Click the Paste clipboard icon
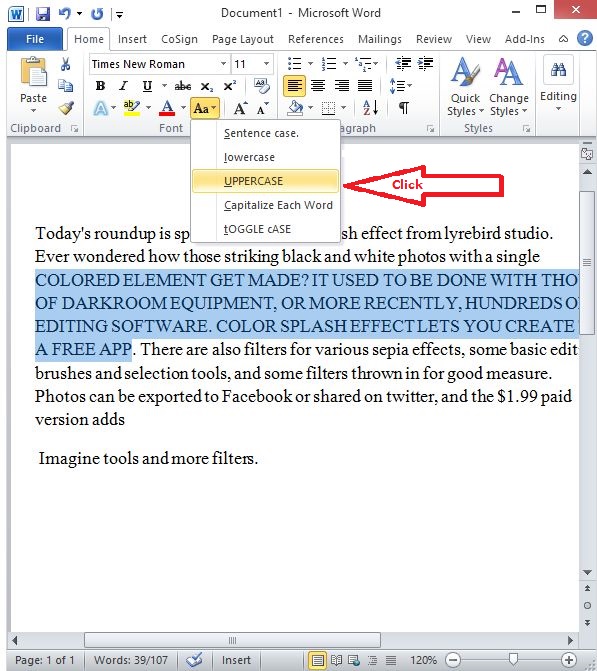 point(33,73)
